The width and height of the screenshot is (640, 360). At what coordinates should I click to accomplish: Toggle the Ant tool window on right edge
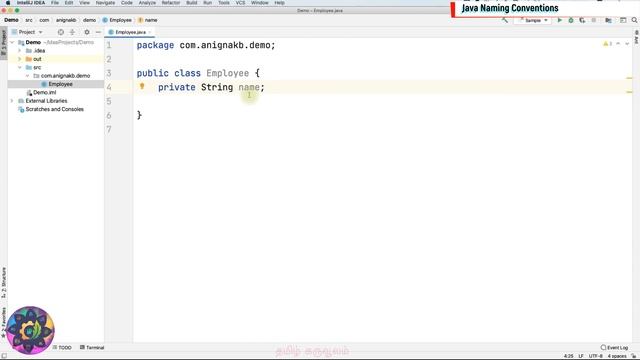(636, 37)
